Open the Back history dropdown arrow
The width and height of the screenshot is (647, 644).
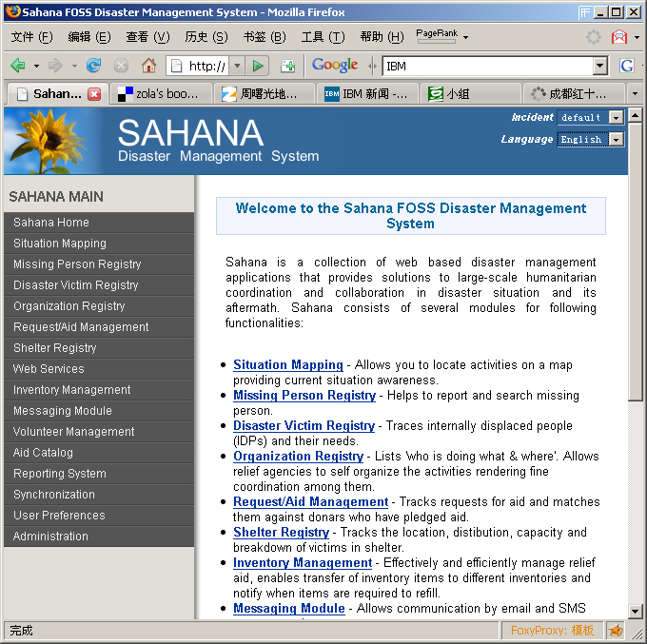36,66
